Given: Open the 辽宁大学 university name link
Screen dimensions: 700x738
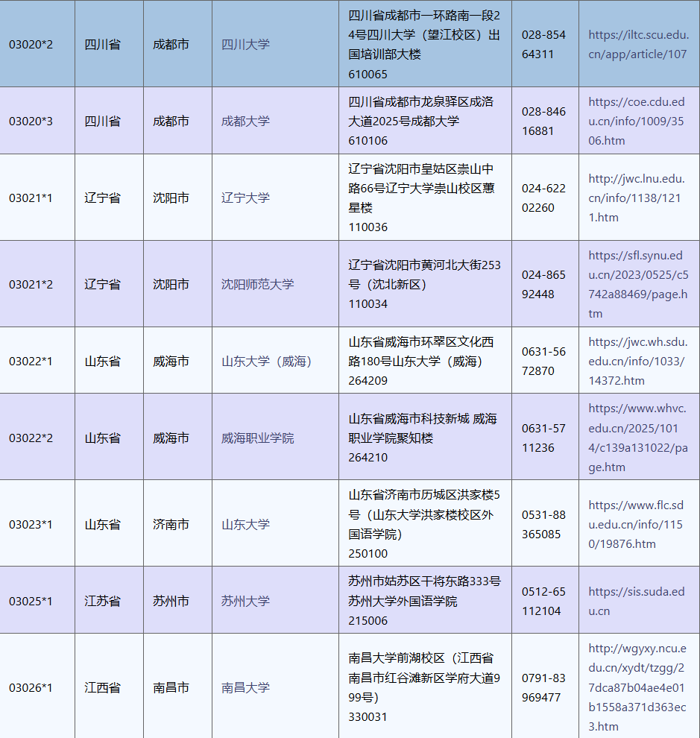Looking at the screenshot, I should (245, 198).
